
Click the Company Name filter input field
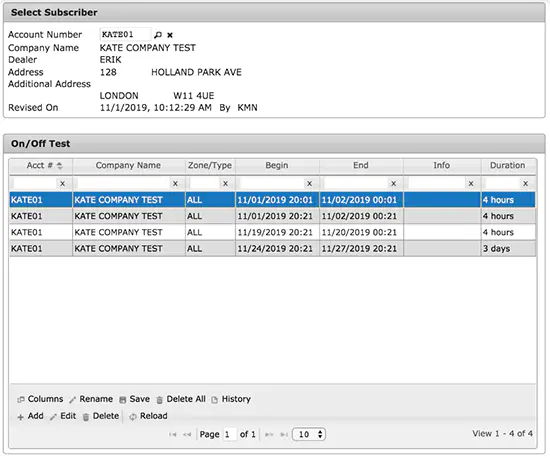coord(123,183)
